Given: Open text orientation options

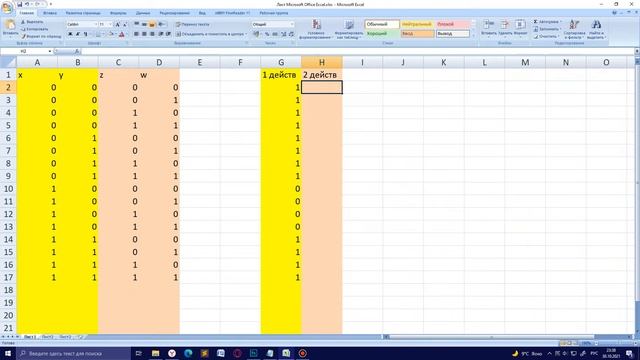Looking at the screenshot, I should tap(162, 24).
